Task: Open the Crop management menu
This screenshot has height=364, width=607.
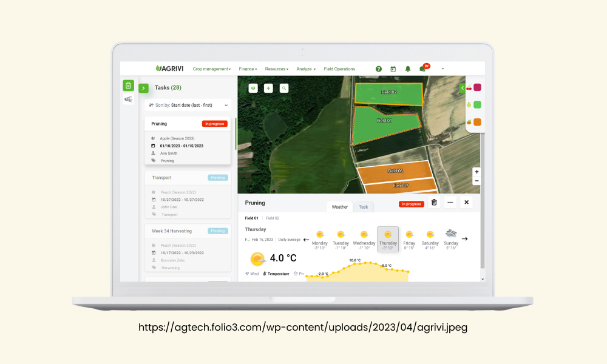Action: pos(212,69)
